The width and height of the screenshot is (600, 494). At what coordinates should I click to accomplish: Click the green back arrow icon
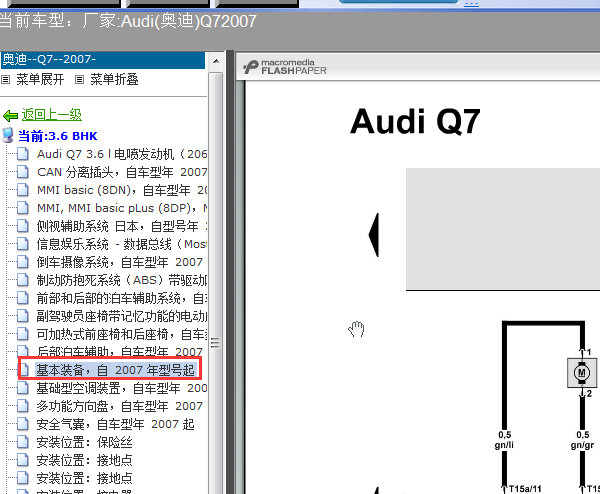[x=10, y=115]
